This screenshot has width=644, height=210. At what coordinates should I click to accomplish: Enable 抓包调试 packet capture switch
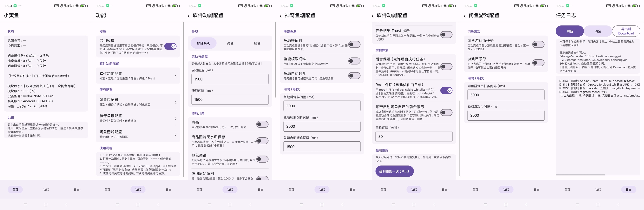click(x=262, y=159)
